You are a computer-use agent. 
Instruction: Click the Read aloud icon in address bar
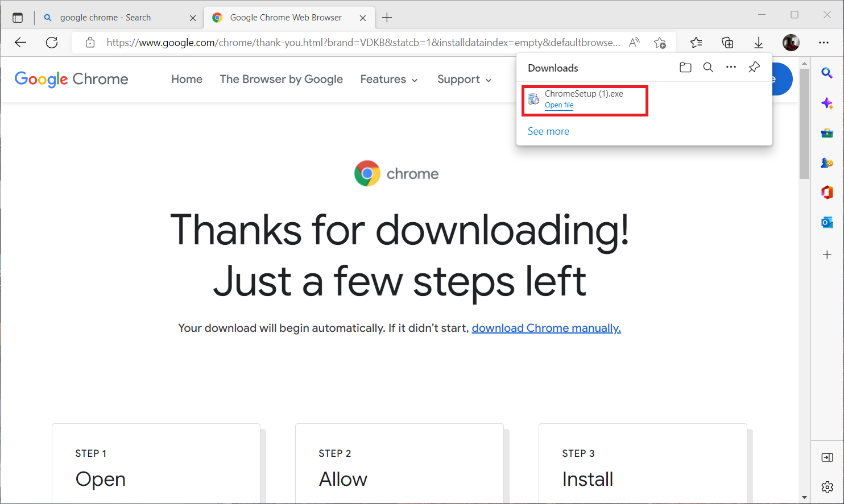(634, 43)
